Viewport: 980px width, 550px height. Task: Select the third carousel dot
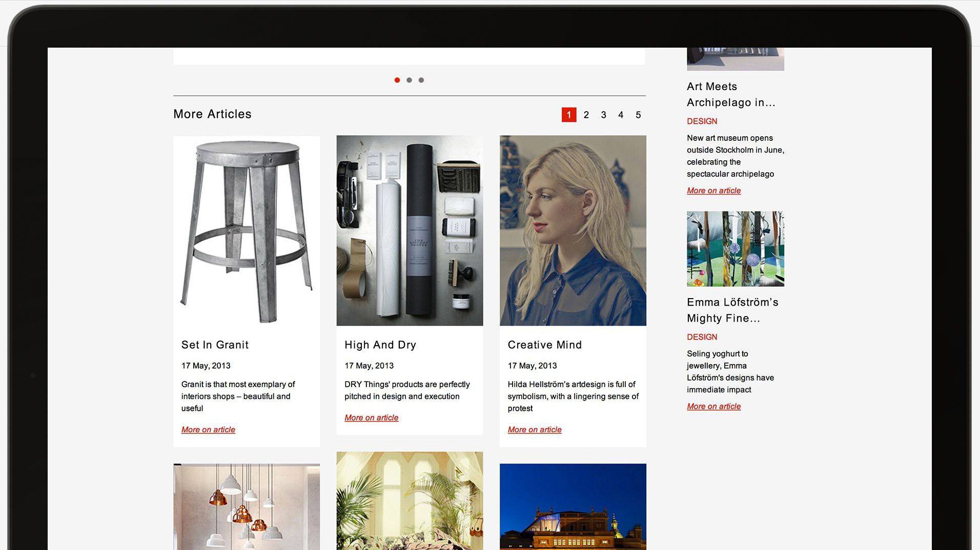pos(421,80)
